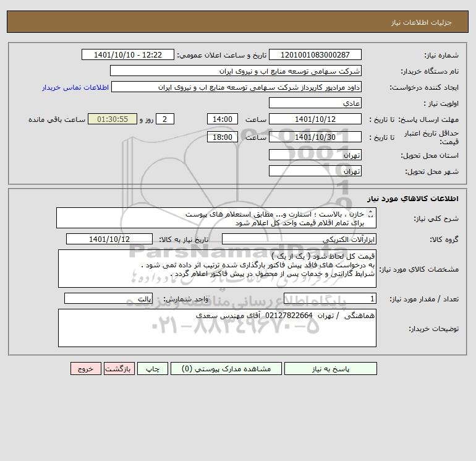Click the 'ساعت باقی مانده' label

[57, 119]
